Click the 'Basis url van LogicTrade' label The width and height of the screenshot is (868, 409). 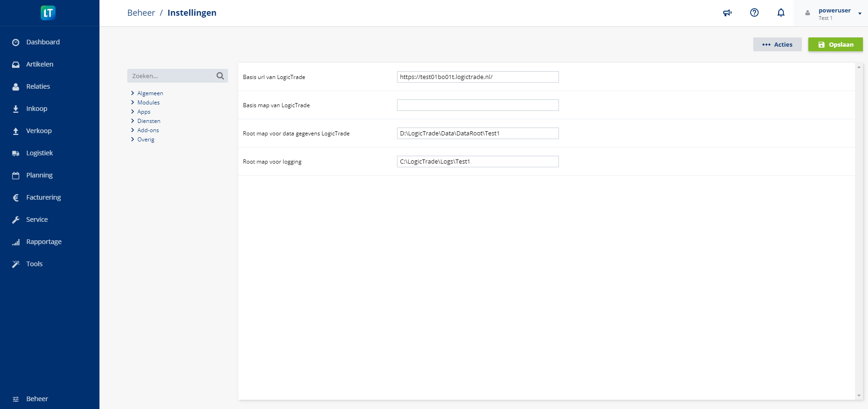pos(274,77)
